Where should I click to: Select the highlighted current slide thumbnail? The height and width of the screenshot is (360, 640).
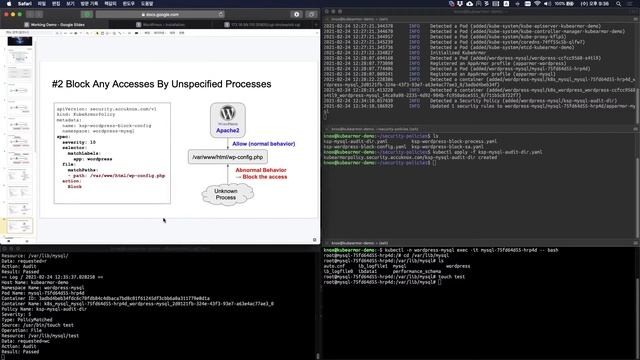pos(20,226)
